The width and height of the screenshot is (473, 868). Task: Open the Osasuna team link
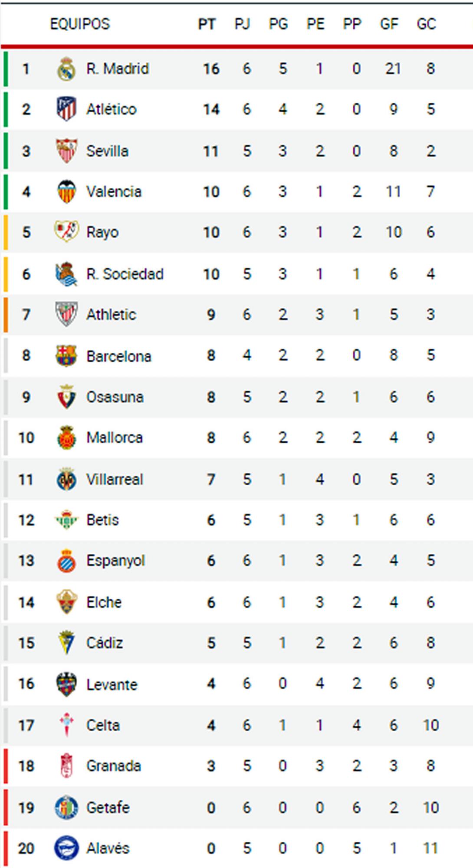[x=115, y=397]
